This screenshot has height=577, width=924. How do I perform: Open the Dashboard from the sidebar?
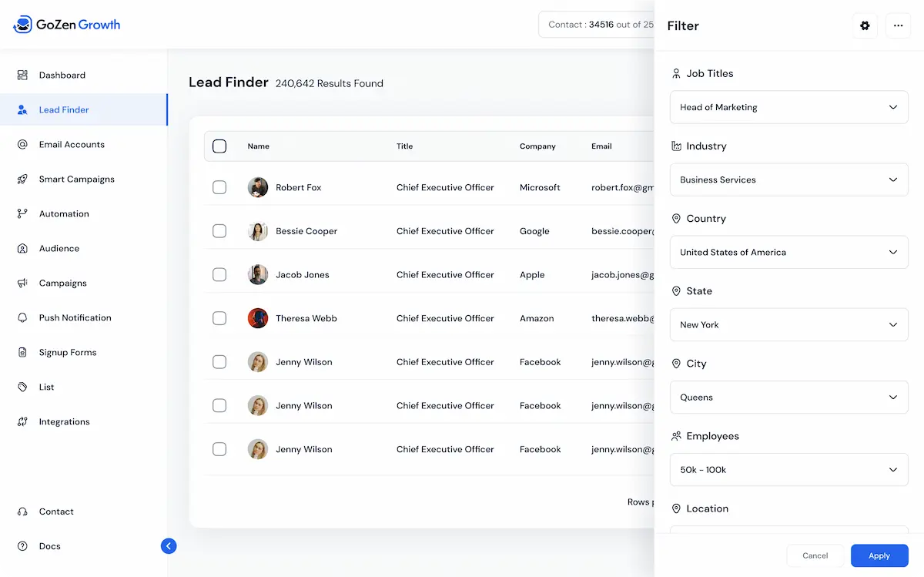[x=62, y=75]
